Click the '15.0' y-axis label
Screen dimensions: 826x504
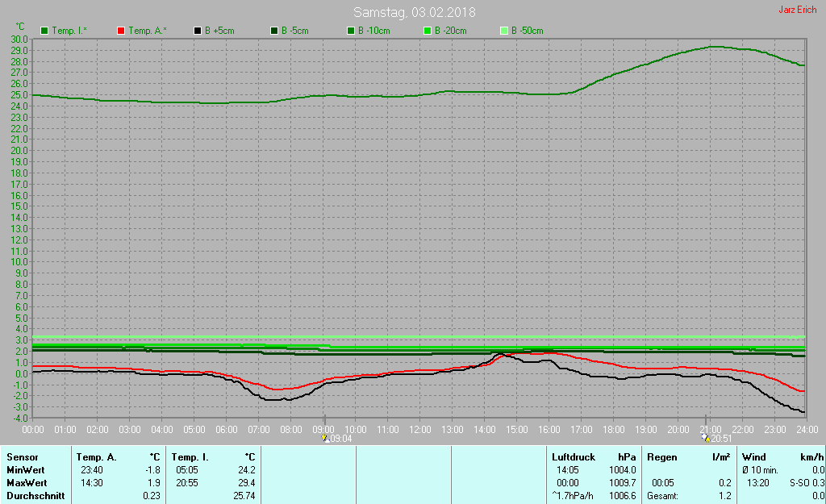pos(19,206)
